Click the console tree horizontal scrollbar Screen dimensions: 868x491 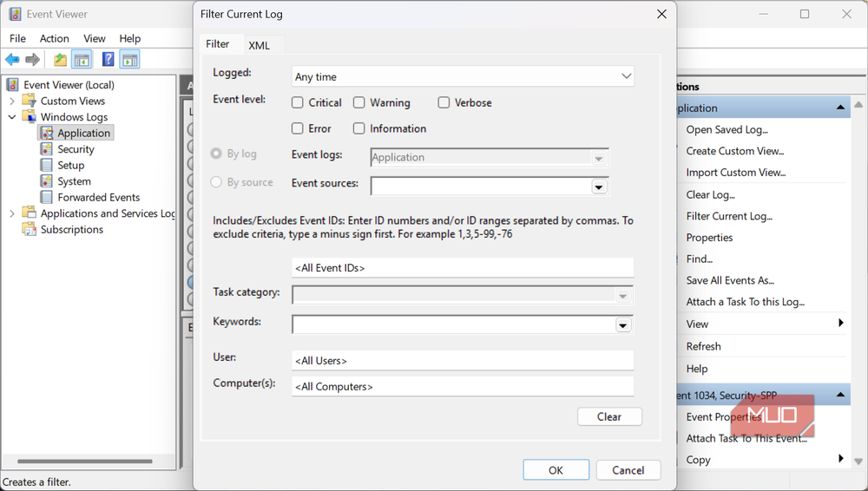pyautogui.click(x=85, y=462)
